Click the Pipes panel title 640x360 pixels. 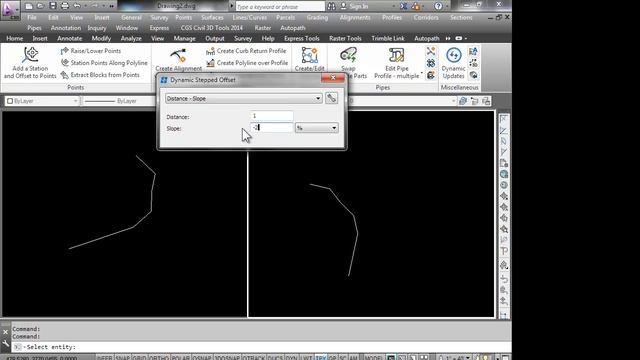(x=382, y=87)
